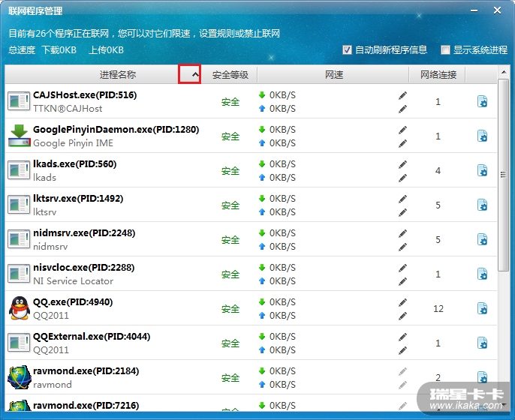Click connection count 12 for QQ.exe
This screenshot has width=515, height=420.
pos(438,309)
